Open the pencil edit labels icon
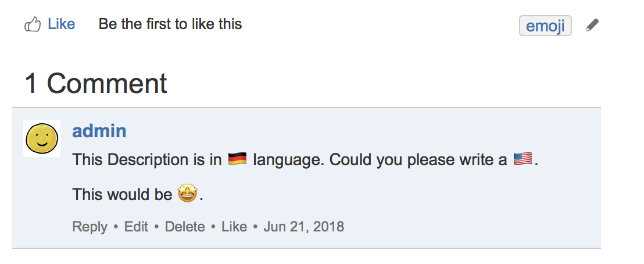The height and width of the screenshot is (264, 644). [x=592, y=26]
